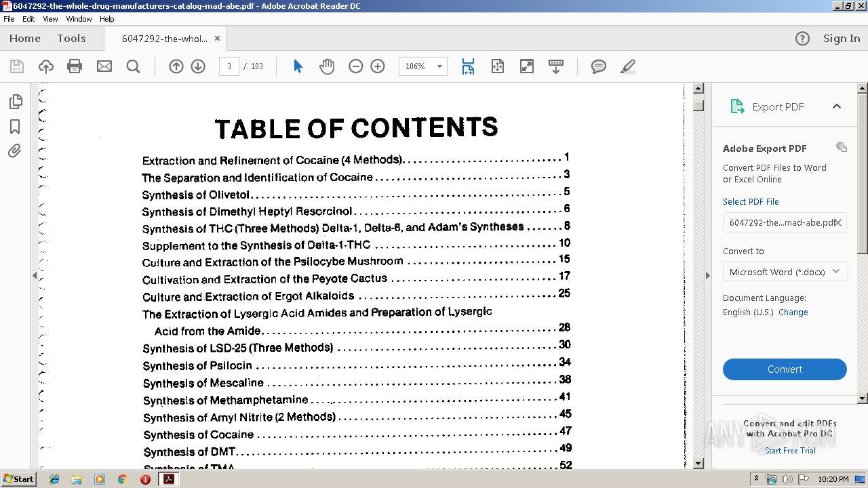Click the Acrobat Reader taskbar icon
The width and height of the screenshot is (868, 488).
pyautogui.click(x=167, y=479)
